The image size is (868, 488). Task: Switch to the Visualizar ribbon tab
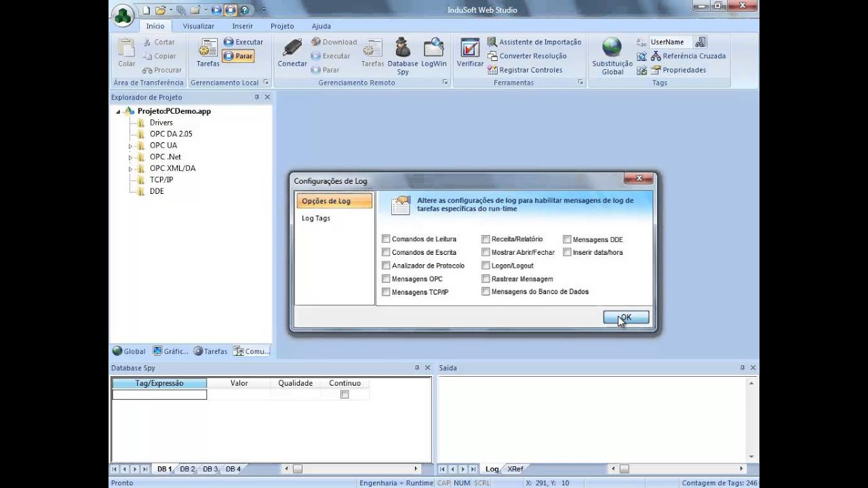199,26
